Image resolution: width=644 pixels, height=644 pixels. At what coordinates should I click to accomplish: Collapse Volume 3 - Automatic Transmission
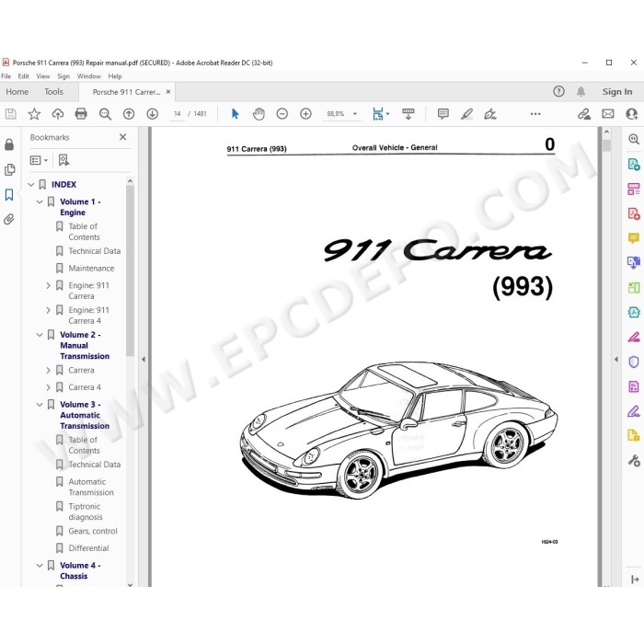tap(40, 405)
